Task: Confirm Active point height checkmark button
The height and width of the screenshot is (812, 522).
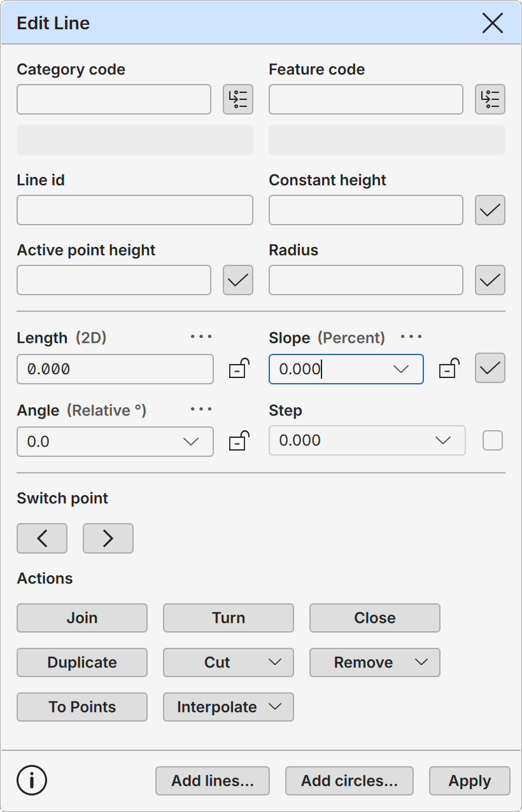Action: coord(238,280)
